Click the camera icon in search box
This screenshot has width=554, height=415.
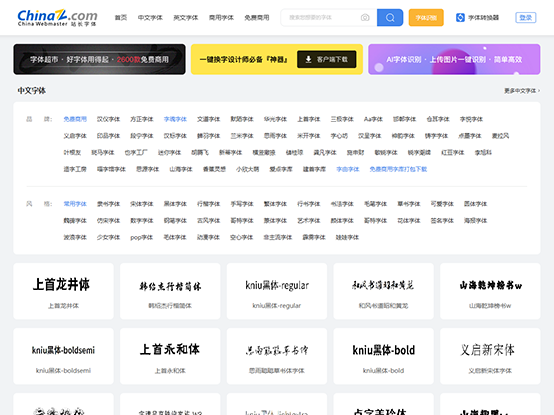coord(365,18)
